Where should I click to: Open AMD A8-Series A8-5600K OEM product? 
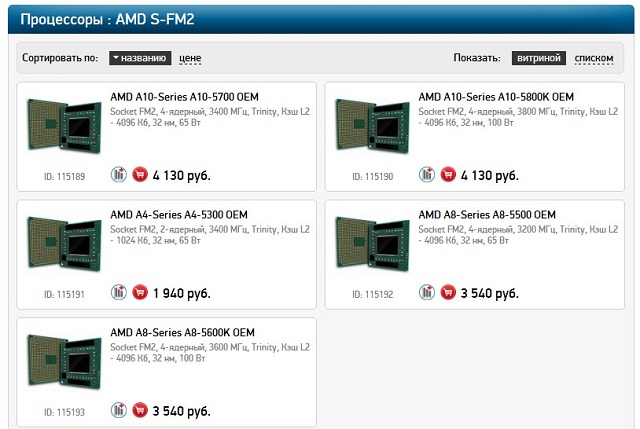tap(182, 333)
